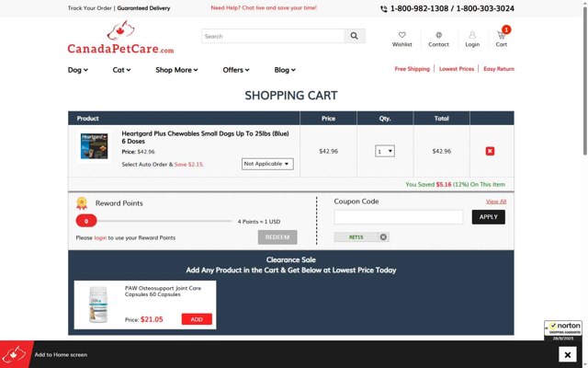588x368 pixels.
Task: Expand the Blog menu
Action: 285,70
